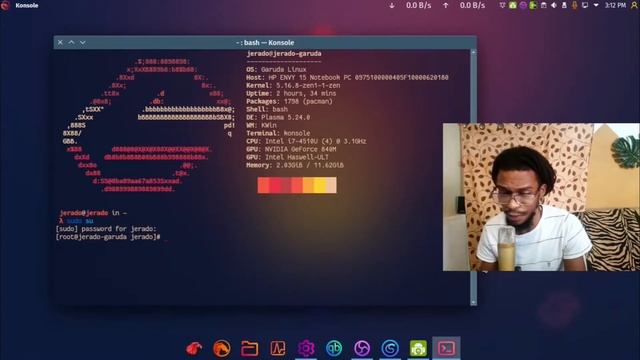Expand hidden system tray icons arrow
The image size is (640, 360).
click(596, 5)
